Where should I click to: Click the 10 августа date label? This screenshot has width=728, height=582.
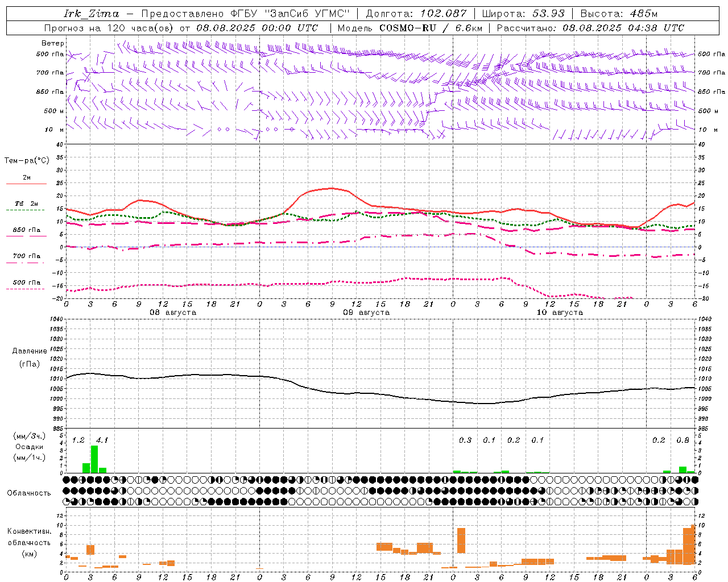(x=560, y=313)
